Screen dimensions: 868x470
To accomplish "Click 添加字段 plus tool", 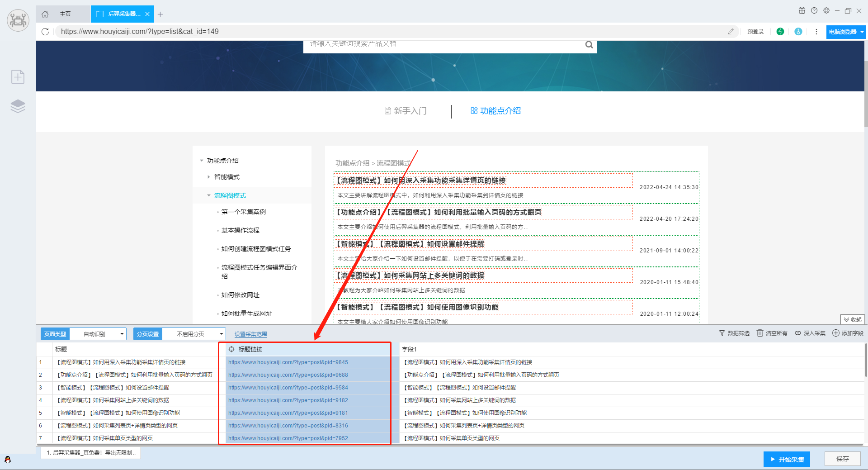I will point(848,333).
